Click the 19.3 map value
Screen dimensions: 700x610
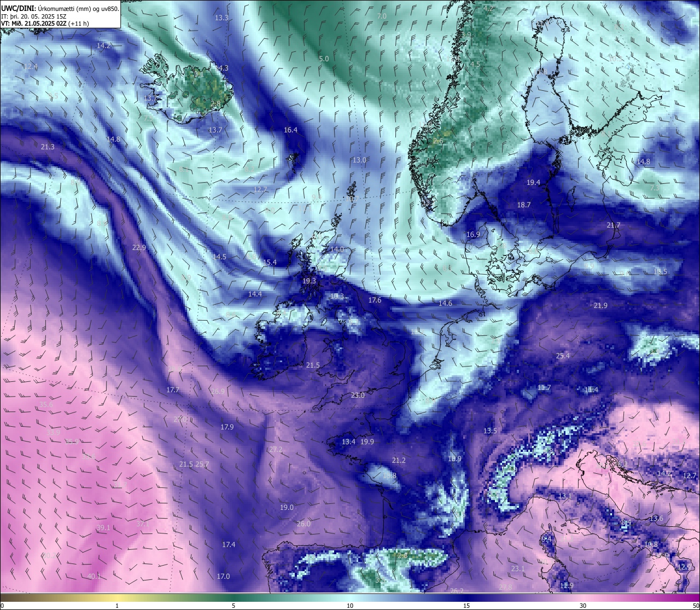(x=309, y=281)
